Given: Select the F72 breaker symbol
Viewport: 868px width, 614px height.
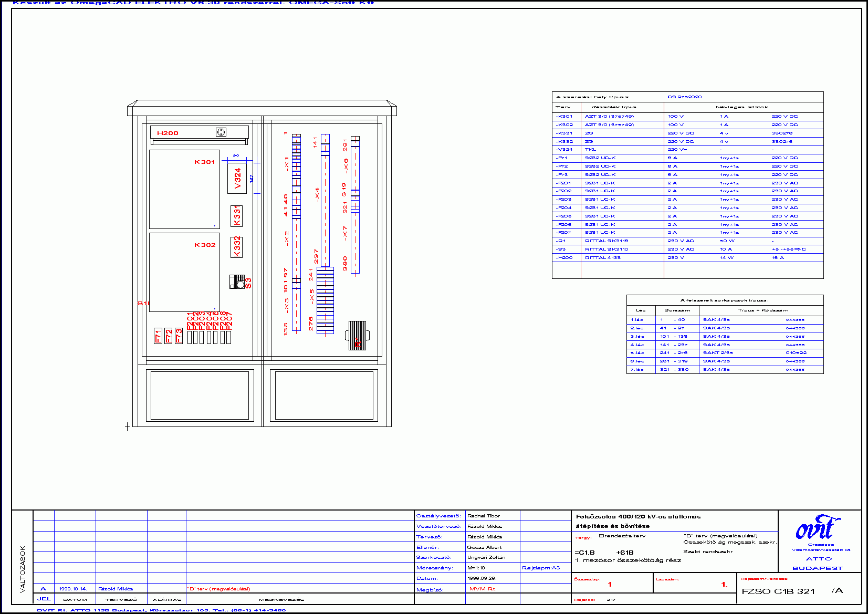Looking at the screenshot, I should tap(169, 336).
